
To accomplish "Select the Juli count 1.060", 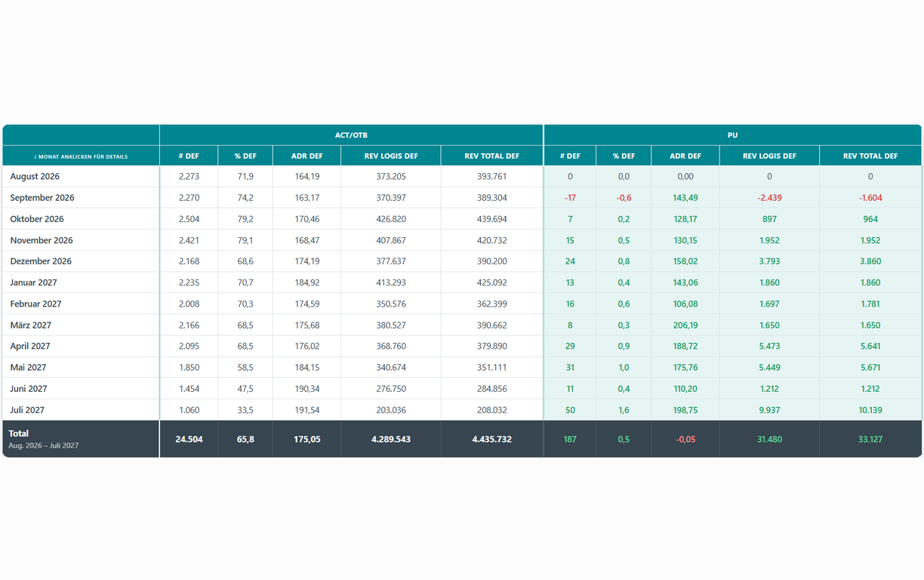I will [189, 410].
